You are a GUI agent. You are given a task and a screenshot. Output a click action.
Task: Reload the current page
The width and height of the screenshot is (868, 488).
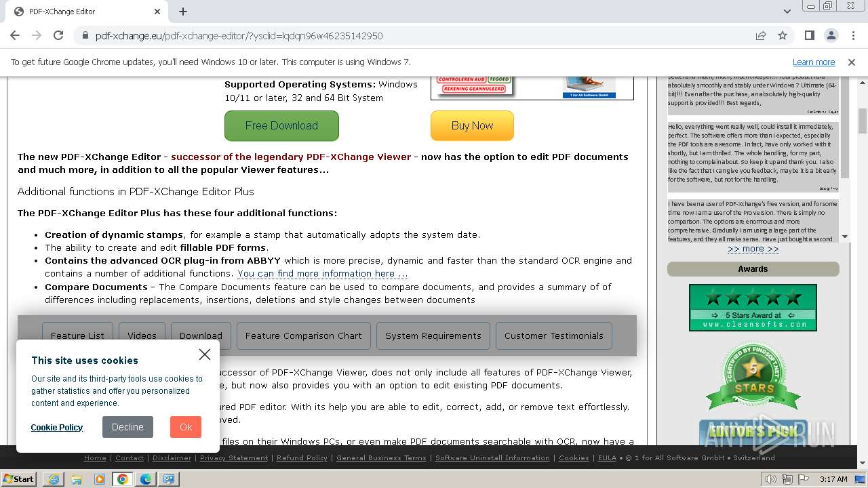[58, 36]
